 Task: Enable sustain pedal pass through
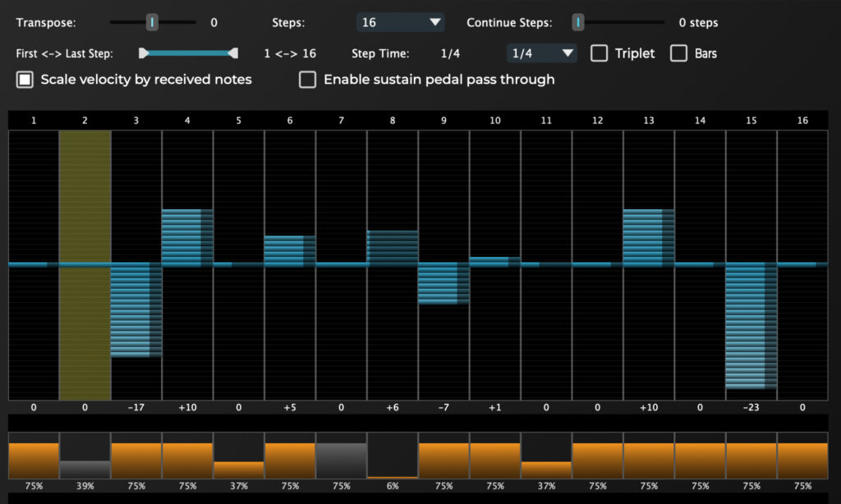click(x=307, y=80)
